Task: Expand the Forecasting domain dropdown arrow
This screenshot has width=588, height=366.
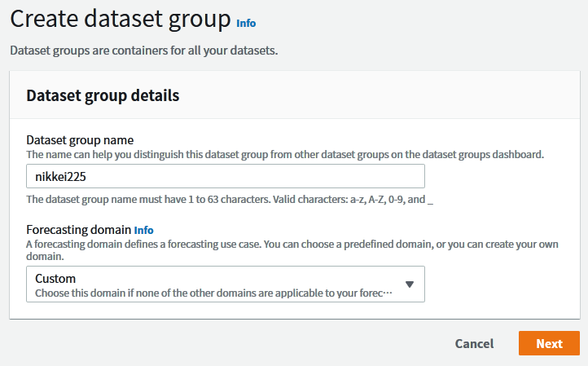Action: 410,284
